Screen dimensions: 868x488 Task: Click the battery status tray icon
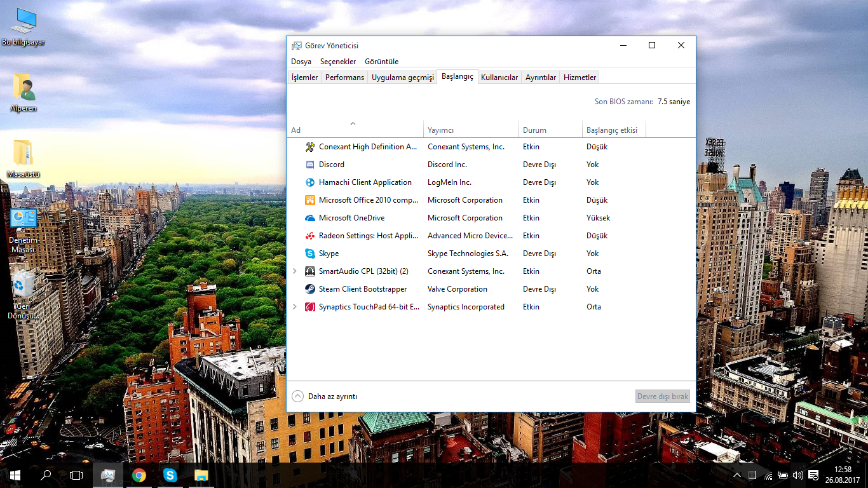783,475
